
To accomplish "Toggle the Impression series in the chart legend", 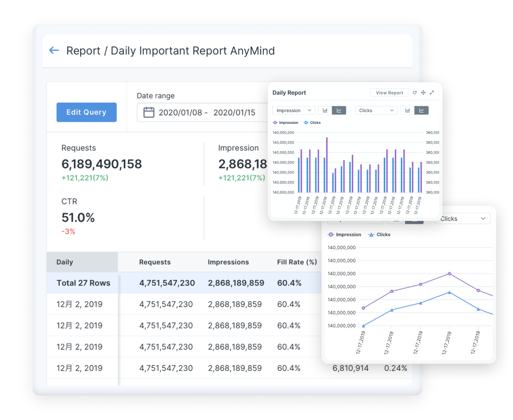I will click(286, 122).
